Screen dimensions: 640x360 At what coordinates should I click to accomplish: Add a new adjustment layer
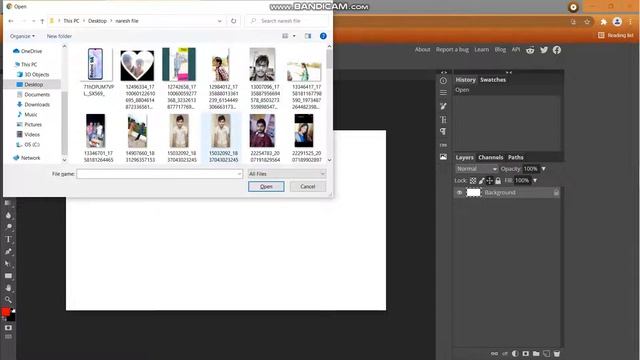click(x=515, y=353)
